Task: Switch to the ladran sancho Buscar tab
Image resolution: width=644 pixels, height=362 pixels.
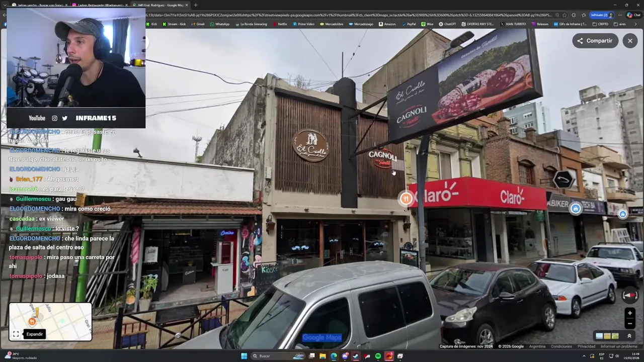Action: point(39,5)
